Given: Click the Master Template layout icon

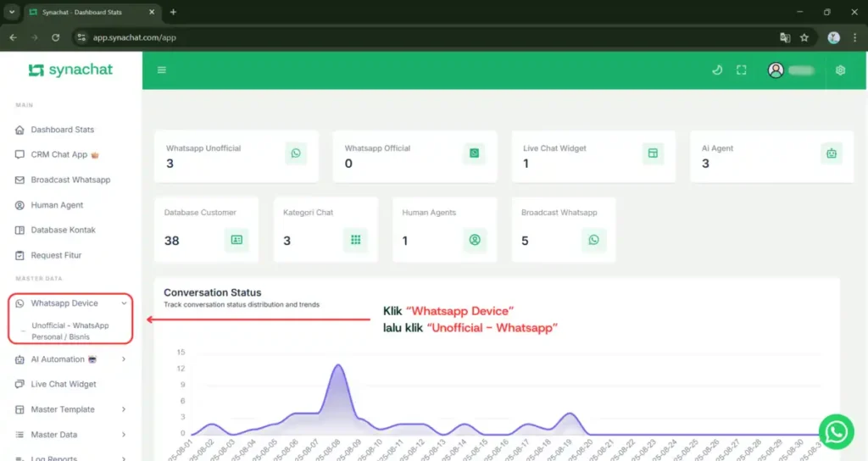Looking at the screenshot, I should pyautogui.click(x=19, y=409).
